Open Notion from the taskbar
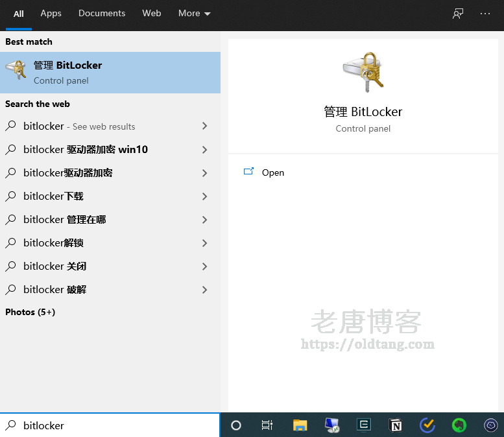504x437 pixels. (x=395, y=425)
